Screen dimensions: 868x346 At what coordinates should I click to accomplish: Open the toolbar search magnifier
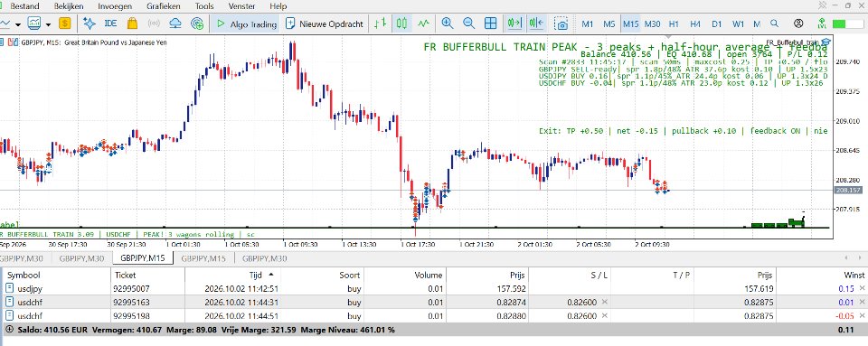775,23
